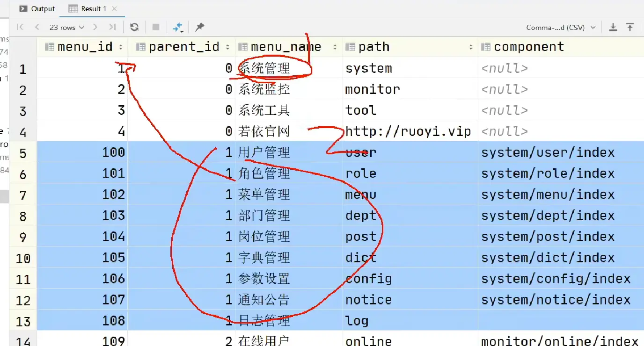The image size is (644, 346).
Task: Open the CSV data extractor dropdown
Action: (561, 27)
